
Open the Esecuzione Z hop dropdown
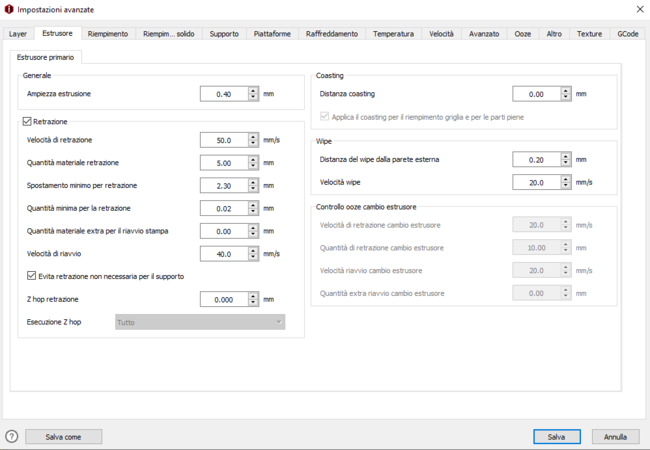[200, 322]
